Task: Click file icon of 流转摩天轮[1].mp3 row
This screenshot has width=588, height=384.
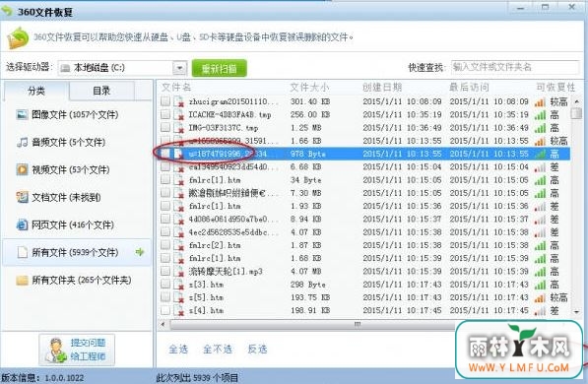Action: (179, 271)
